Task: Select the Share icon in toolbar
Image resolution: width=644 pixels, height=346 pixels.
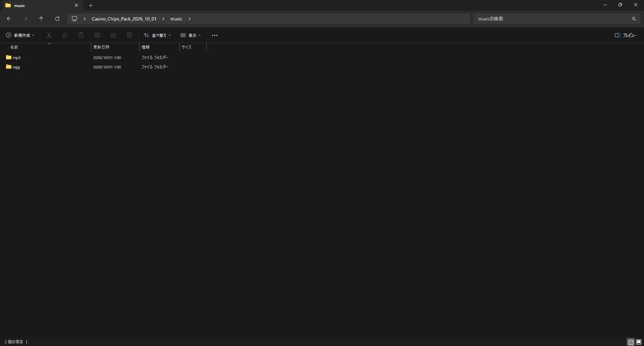Action: 113,35
